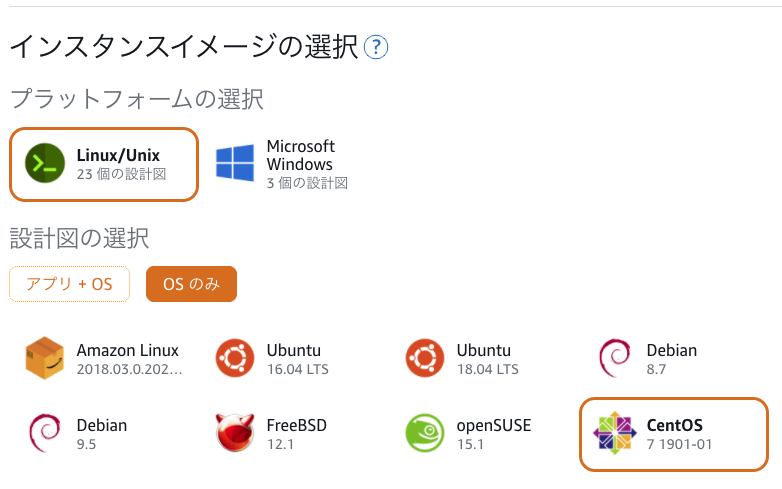Activate the OS のみ filter button
This screenshot has width=782, height=489.
click(192, 284)
